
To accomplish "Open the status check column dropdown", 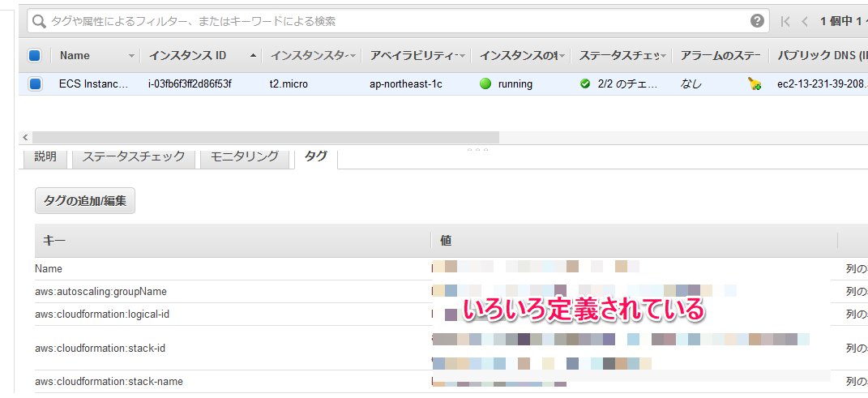I will point(664,56).
